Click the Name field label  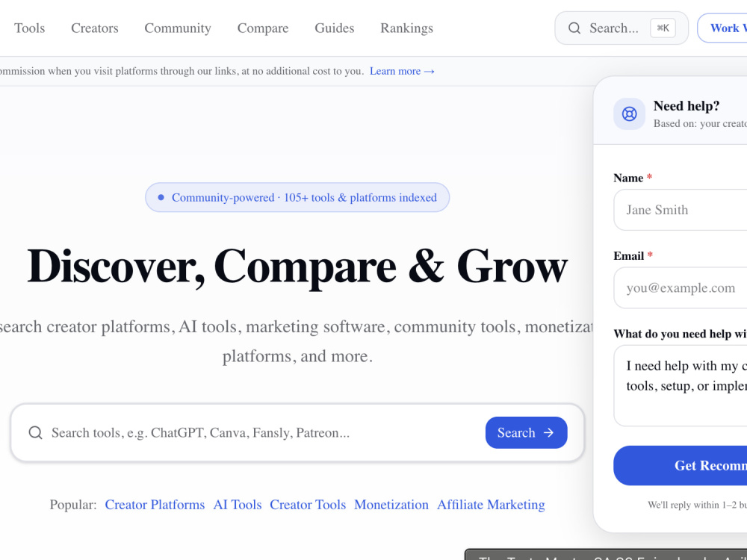point(633,178)
